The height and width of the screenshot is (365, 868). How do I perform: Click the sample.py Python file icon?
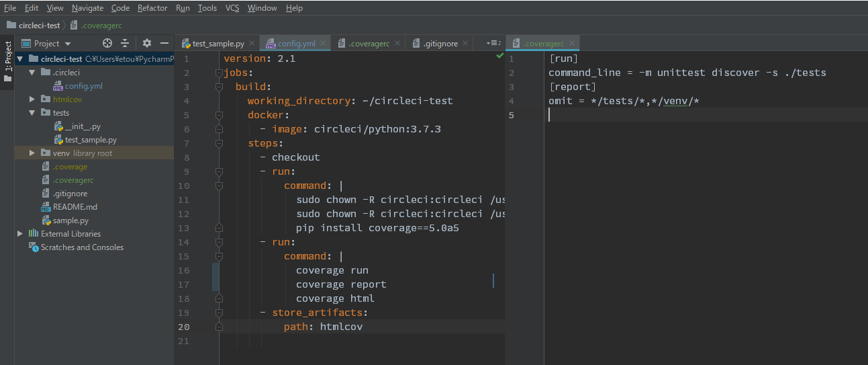pos(46,220)
